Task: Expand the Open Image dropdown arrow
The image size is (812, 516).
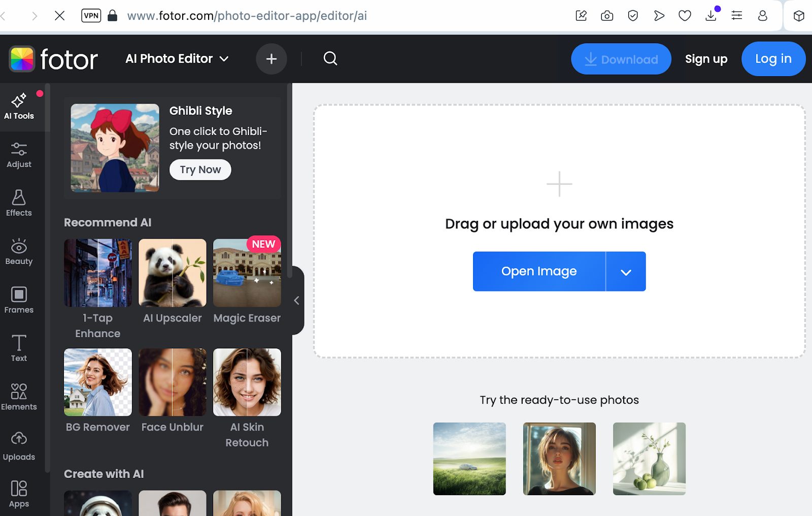Action: (626, 272)
